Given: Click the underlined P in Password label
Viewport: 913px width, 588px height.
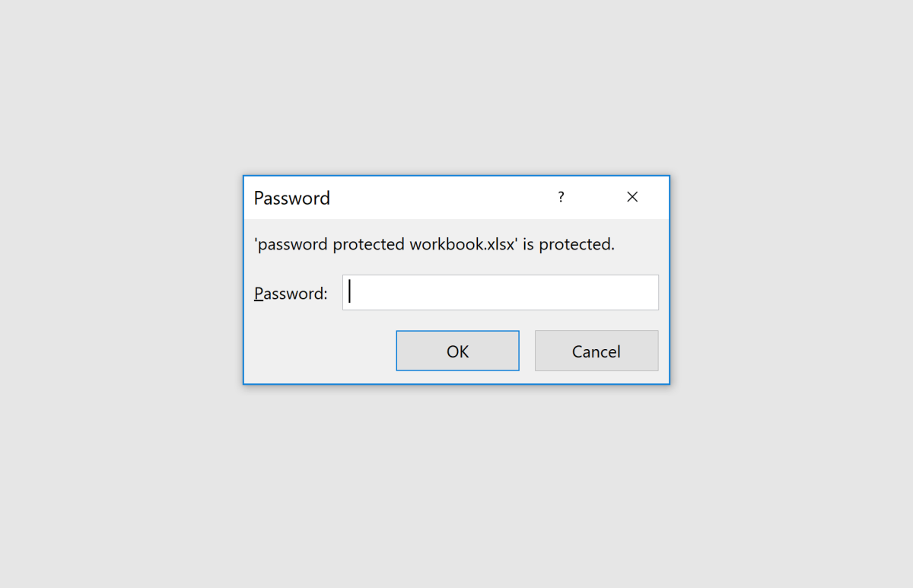Looking at the screenshot, I should coord(257,293).
